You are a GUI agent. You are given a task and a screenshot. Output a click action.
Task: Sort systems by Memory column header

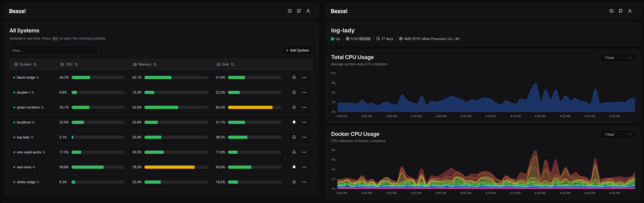tap(145, 64)
